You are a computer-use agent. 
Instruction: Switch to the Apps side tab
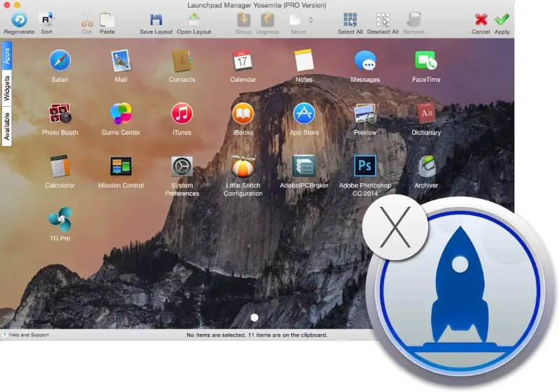pos(7,56)
